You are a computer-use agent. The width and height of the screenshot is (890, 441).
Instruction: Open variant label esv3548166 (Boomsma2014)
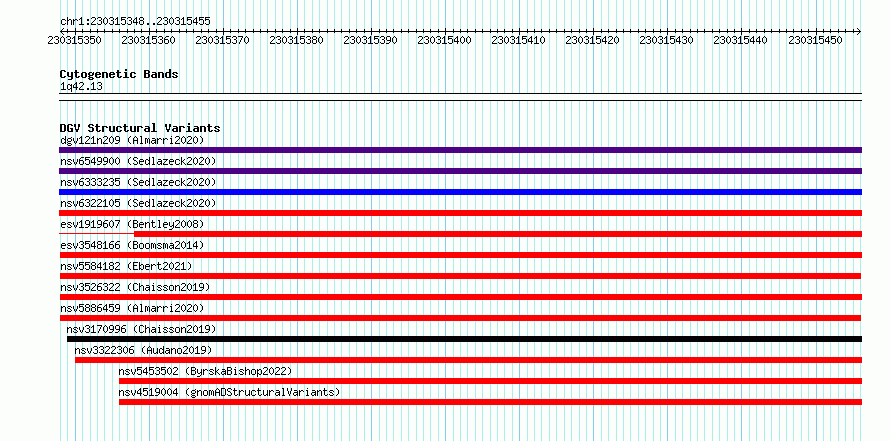pyautogui.click(x=132, y=245)
